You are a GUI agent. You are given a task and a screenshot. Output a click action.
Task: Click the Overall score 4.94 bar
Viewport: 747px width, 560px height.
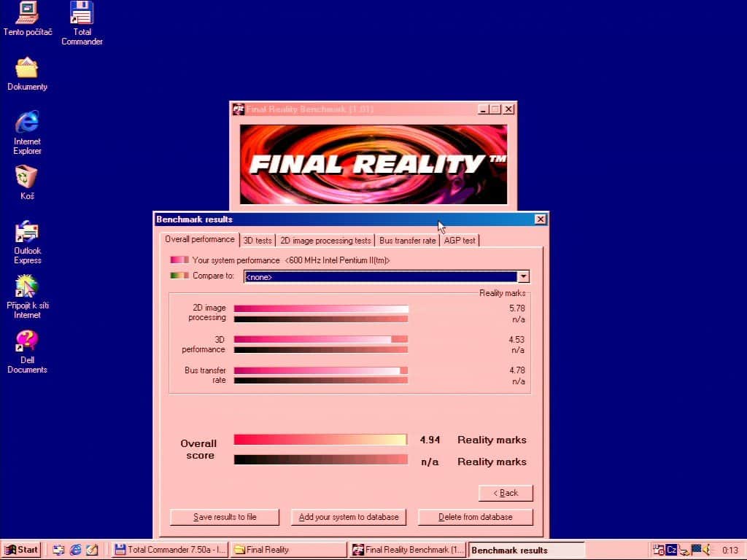pos(321,440)
